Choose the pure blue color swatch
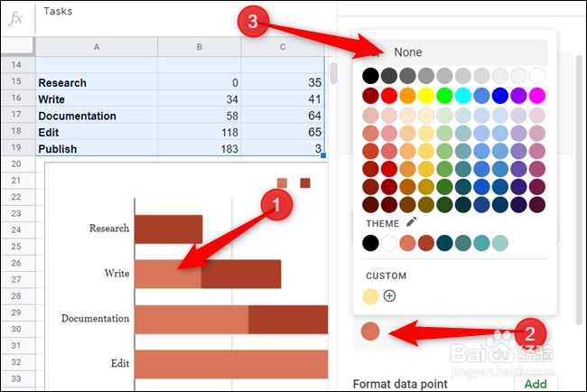The image size is (587, 392). click(x=500, y=96)
